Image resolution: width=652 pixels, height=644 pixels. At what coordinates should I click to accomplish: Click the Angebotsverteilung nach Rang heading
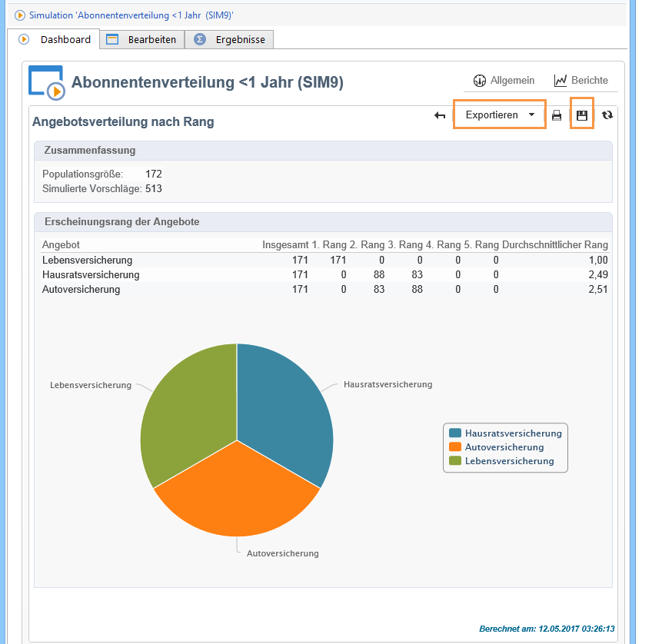coord(123,121)
